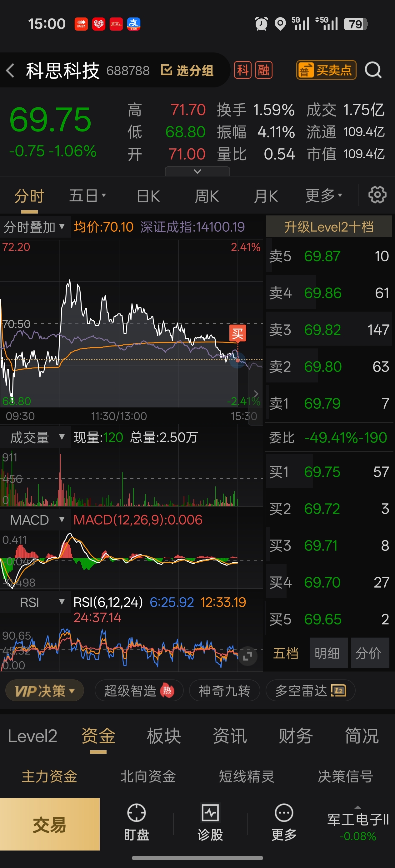The image size is (395, 868).
Task: Tap the location status bar icon
Action: point(280,24)
